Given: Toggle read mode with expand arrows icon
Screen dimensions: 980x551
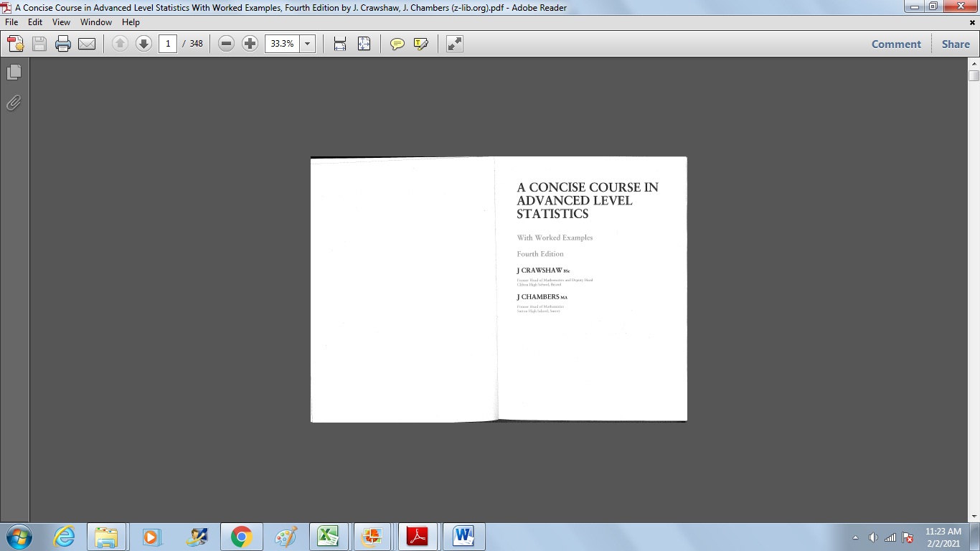Looking at the screenshot, I should 455,44.
